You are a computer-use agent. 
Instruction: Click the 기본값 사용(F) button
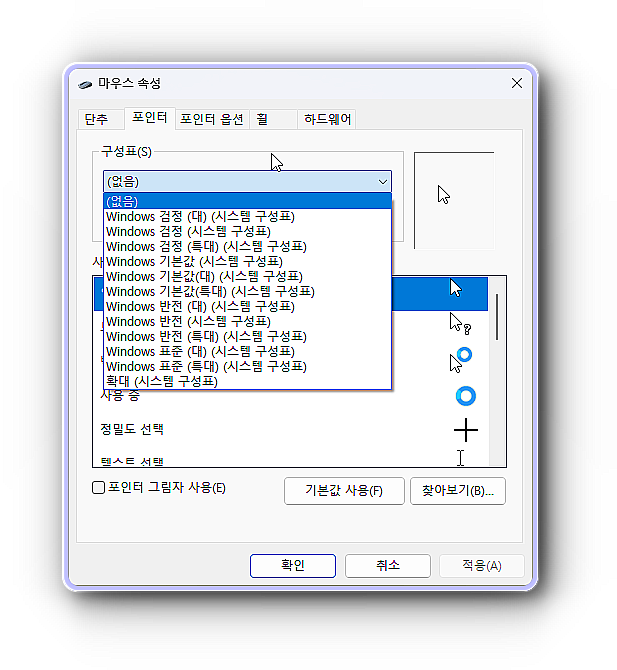tap(344, 491)
